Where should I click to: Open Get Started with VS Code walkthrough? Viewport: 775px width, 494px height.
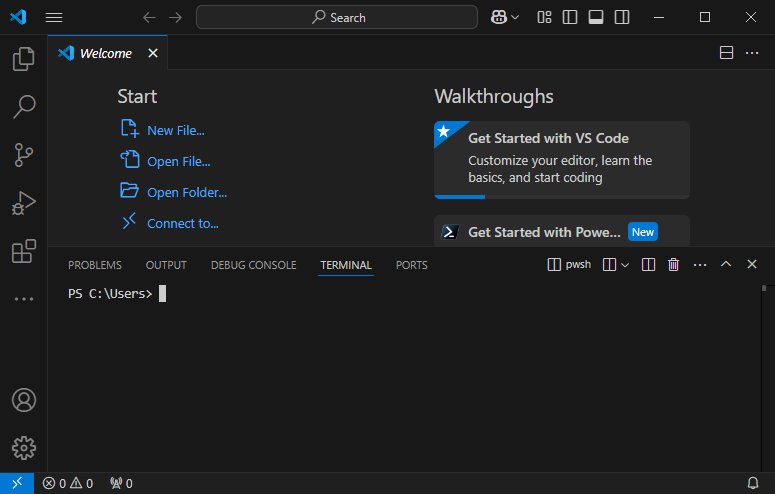coord(561,158)
